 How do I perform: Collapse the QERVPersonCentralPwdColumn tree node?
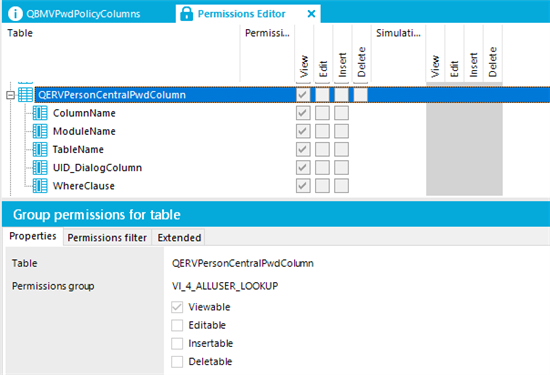pyautogui.click(x=11, y=95)
